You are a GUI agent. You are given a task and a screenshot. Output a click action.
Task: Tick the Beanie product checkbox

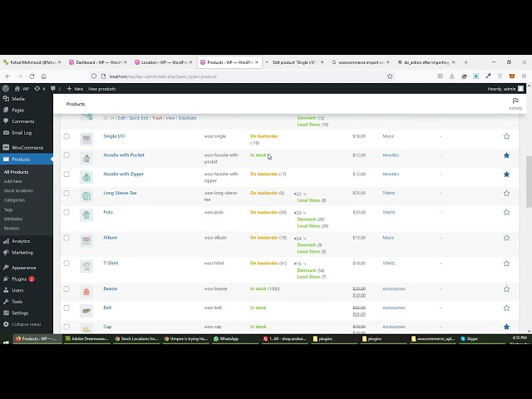point(66,289)
